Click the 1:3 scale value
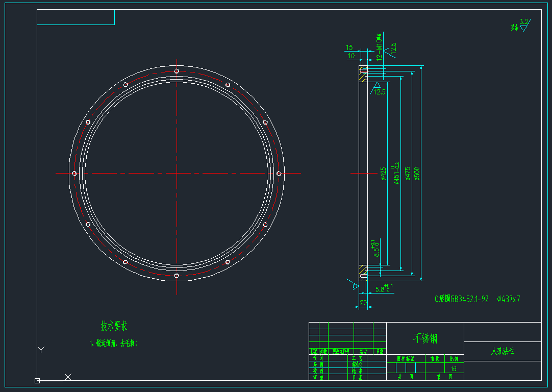The width and height of the screenshot is (552, 392). pyautogui.click(x=454, y=369)
